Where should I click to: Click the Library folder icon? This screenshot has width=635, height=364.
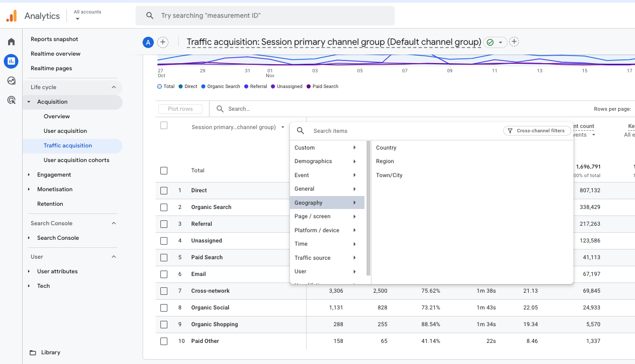point(33,353)
